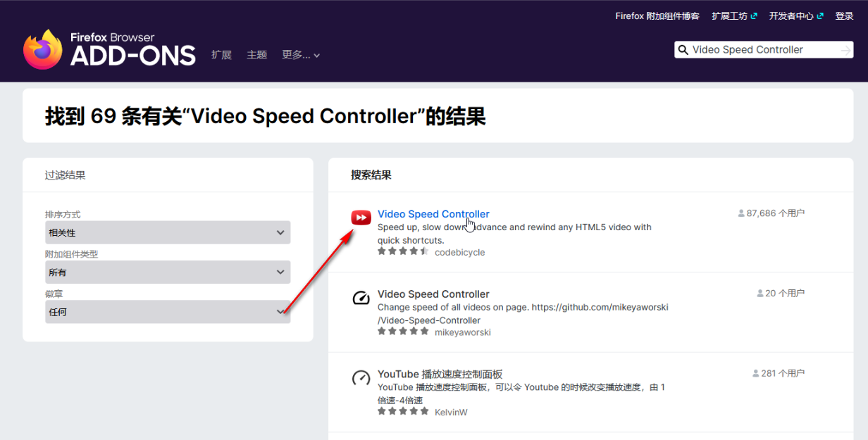Click the star rating for mikeyaworski's extension
This screenshot has width=868, height=440.
pos(403,332)
